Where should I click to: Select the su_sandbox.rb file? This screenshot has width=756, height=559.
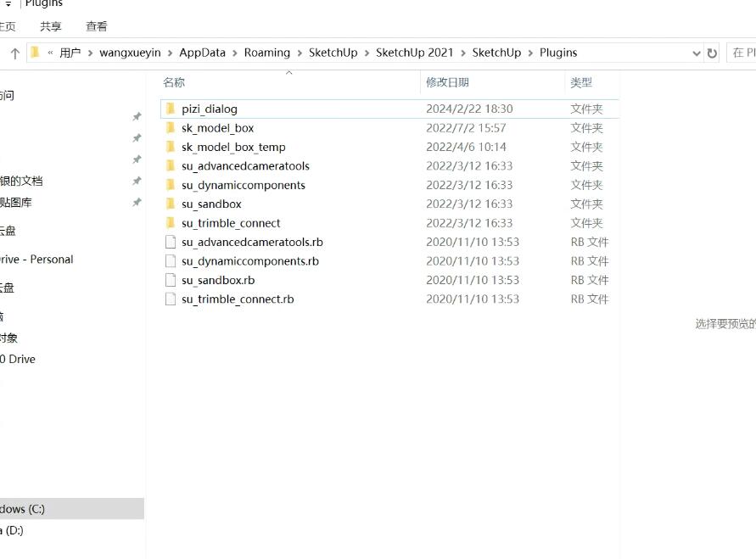click(218, 280)
